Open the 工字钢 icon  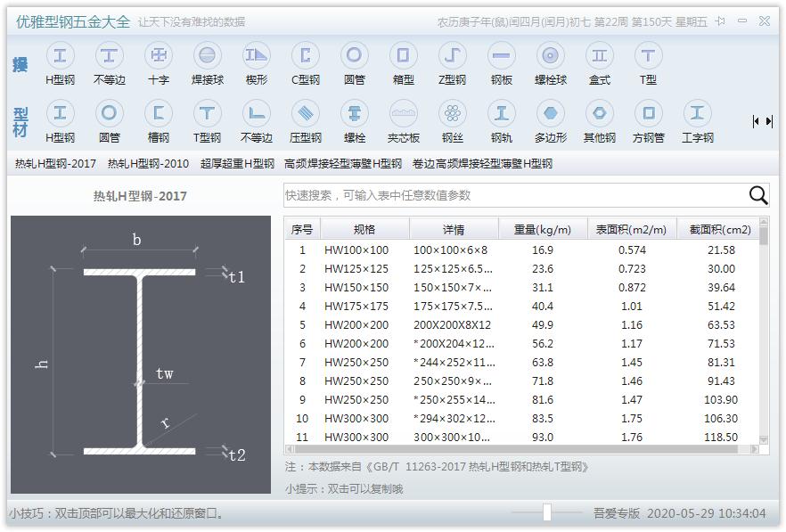[697, 113]
